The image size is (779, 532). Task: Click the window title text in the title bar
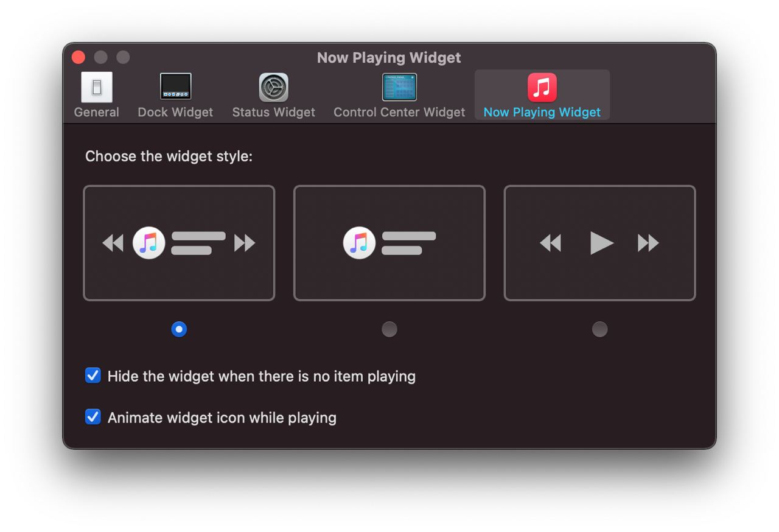(x=389, y=58)
